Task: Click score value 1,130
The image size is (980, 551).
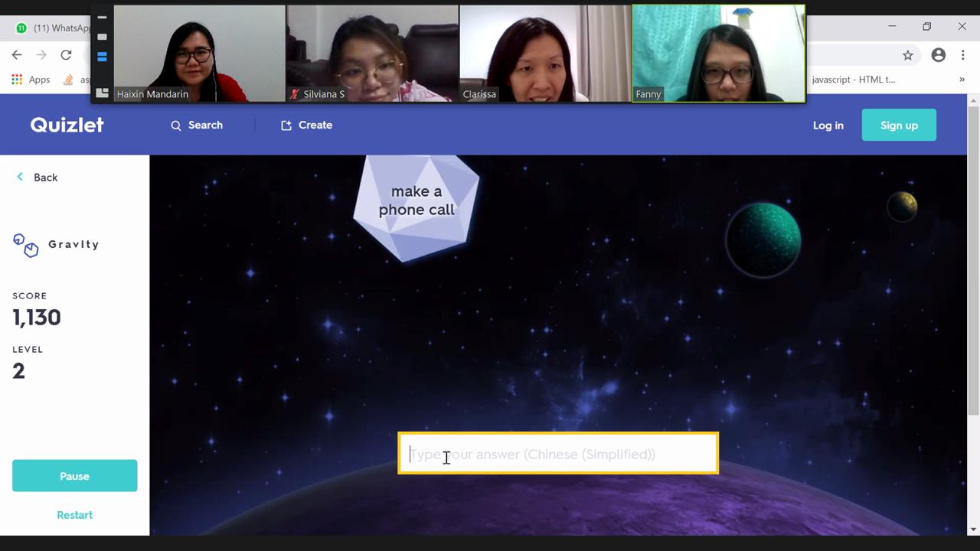Action: [36, 318]
